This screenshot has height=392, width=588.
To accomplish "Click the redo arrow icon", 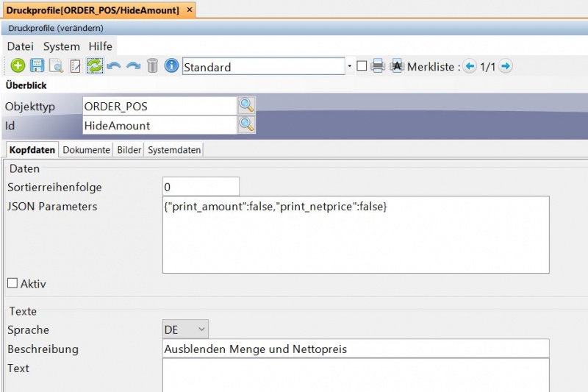I will [133, 66].
